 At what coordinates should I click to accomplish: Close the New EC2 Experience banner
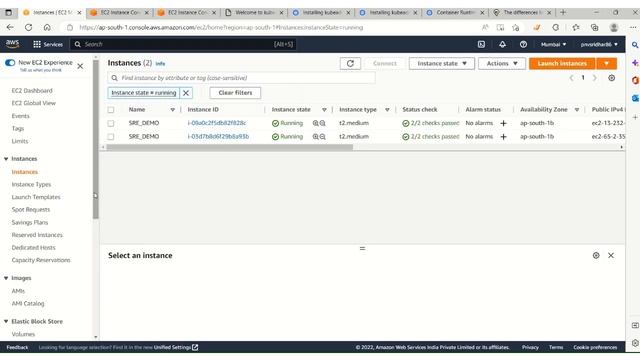click(x=80, y=66)
